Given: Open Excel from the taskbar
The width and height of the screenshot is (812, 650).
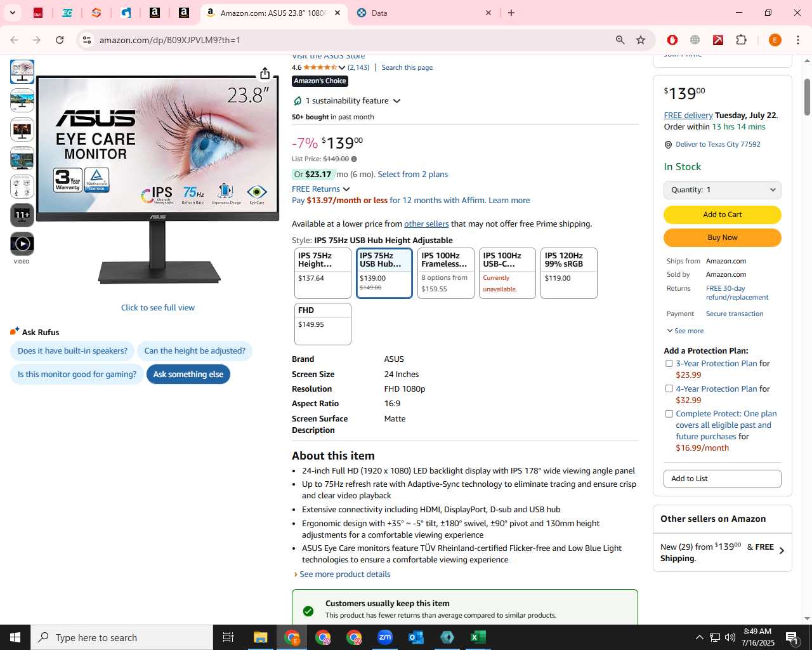Looking at the screenshot, I should tap(478, 637).
